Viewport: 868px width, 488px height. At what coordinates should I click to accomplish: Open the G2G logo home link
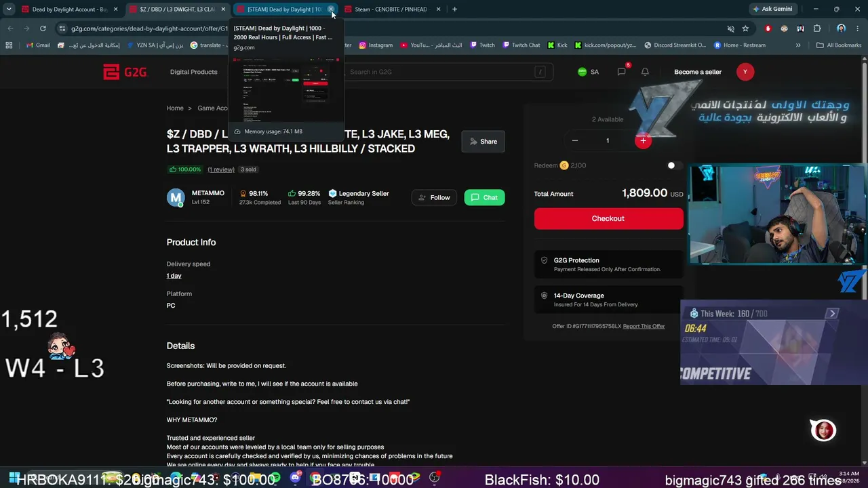pos(125,72)
